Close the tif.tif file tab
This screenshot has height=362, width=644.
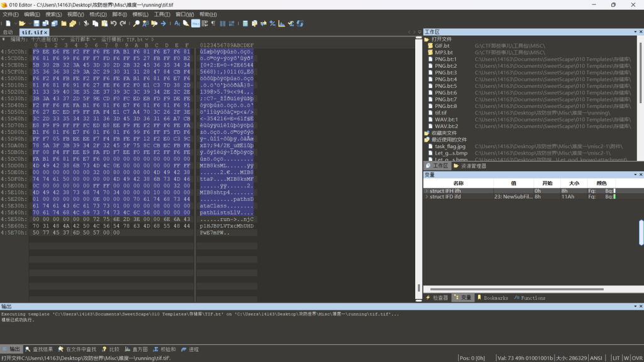coord(46,32)
